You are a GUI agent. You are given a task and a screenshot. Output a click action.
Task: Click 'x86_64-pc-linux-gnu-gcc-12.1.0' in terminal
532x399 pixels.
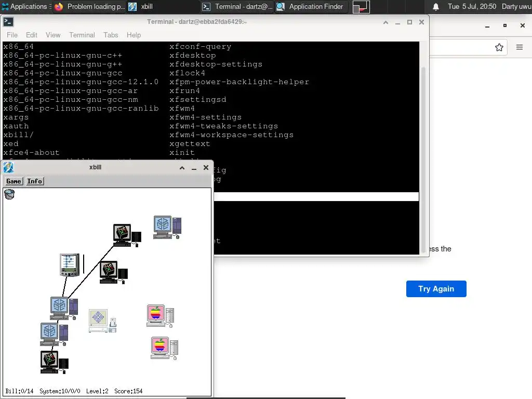[x=81, y=82]
